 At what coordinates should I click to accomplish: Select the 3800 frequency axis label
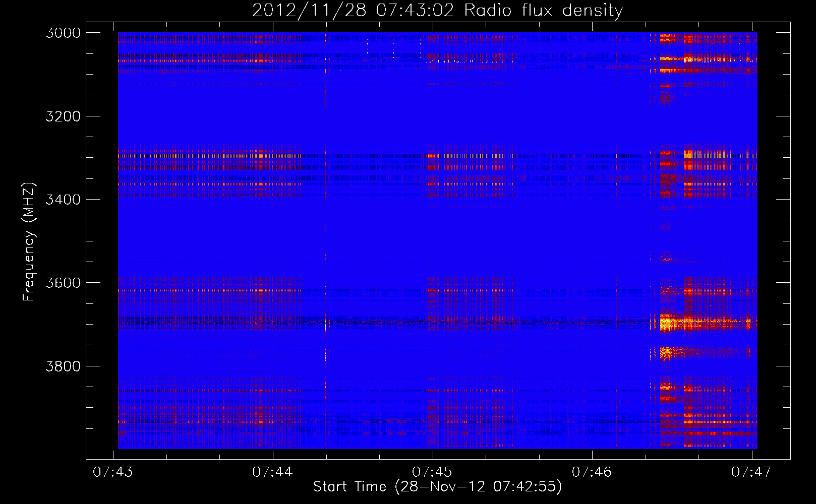coord(63,366)
